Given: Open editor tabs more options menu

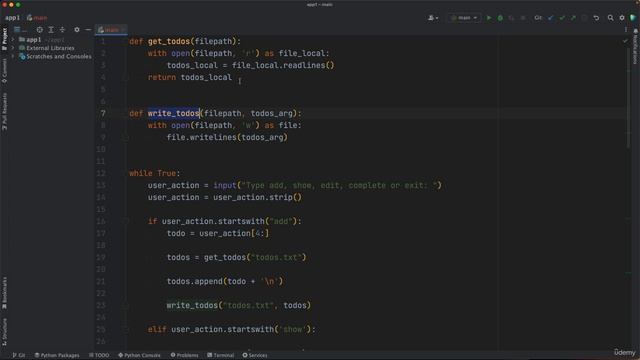Looking at the screenshot, I should (x=626, y=30).
